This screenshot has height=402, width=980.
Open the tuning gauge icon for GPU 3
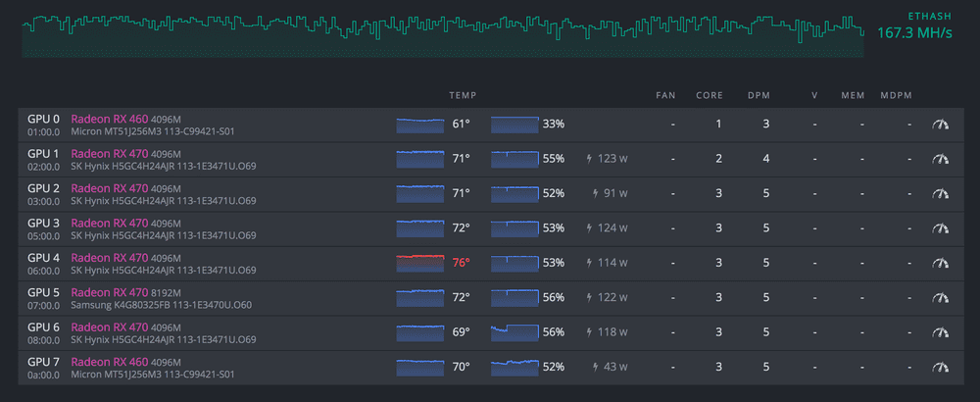(940, 228)
